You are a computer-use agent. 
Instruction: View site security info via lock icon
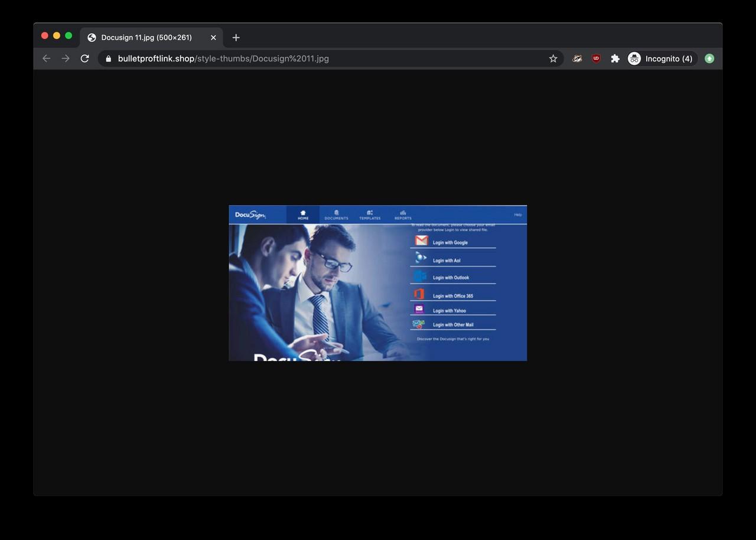tap(108, 58)
